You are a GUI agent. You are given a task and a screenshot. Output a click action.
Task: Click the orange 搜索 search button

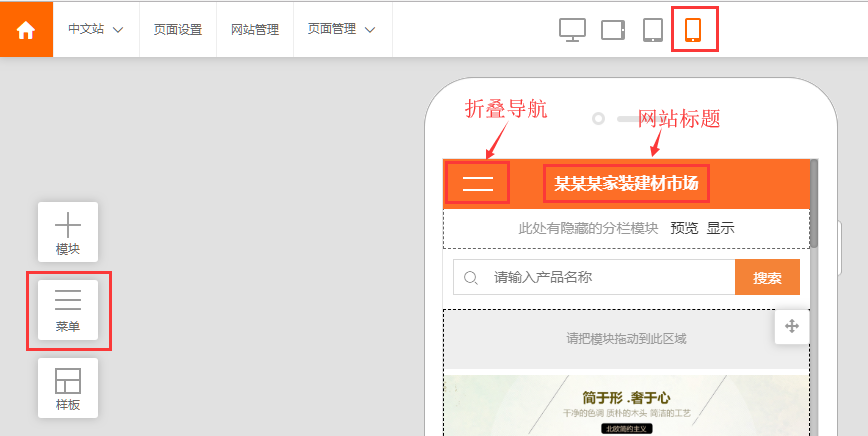767,277
